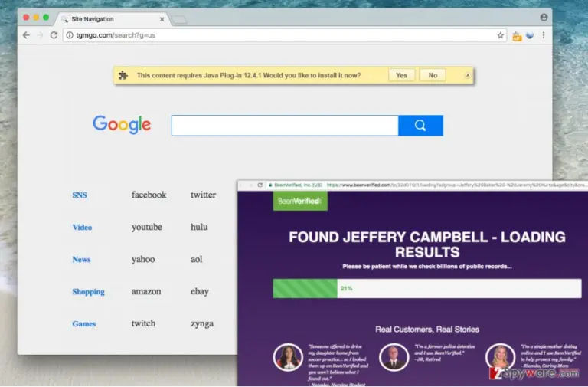
Task: Click the search text field
Action: pyautogui.click(x=285, y=126)
